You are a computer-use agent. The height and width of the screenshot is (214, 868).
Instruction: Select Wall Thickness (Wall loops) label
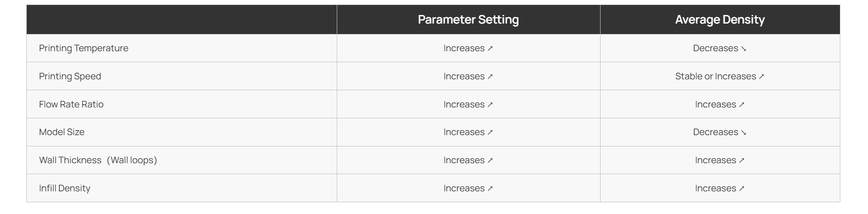coord(98,160)
